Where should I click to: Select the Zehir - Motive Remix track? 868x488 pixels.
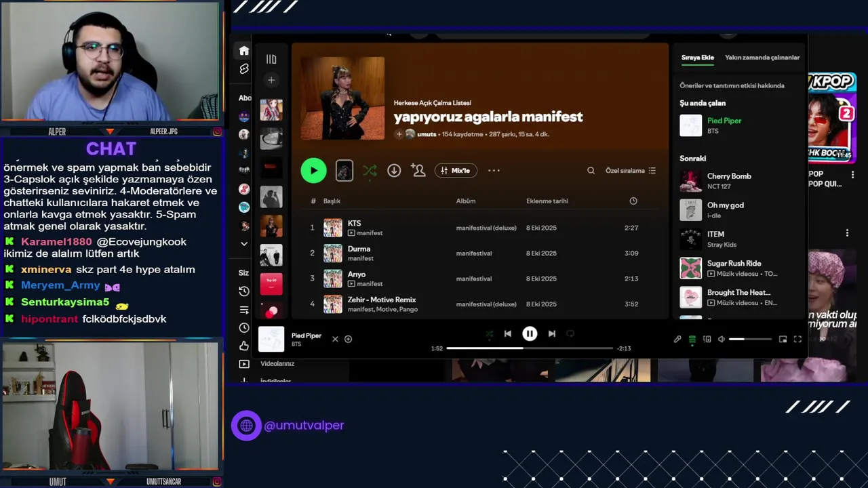382,300
